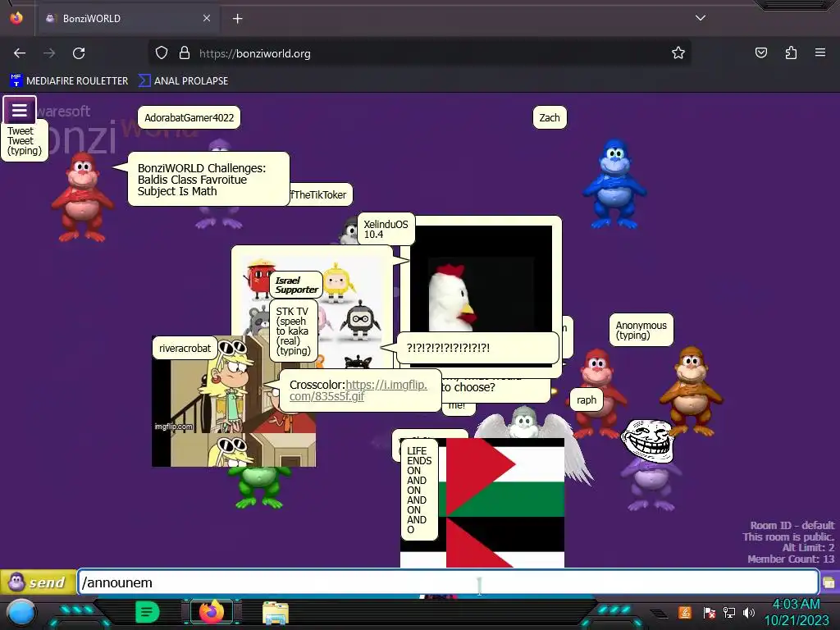Switch to Firefox on the taskbar

click(x=212, y=612)
